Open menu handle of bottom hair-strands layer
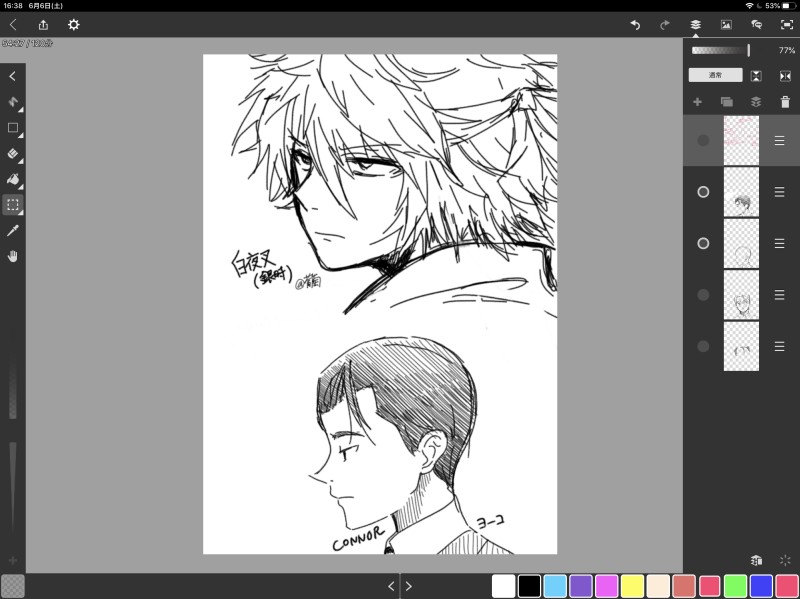 [779, 346]
